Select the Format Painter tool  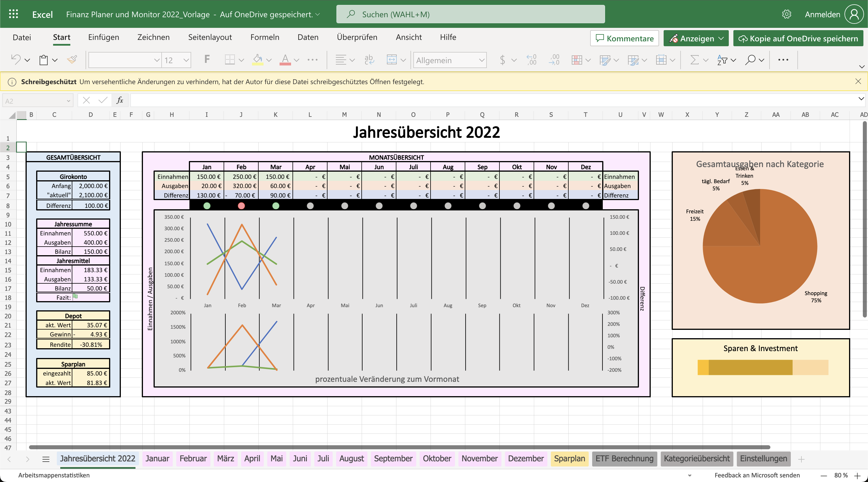[x=72, y=60]
